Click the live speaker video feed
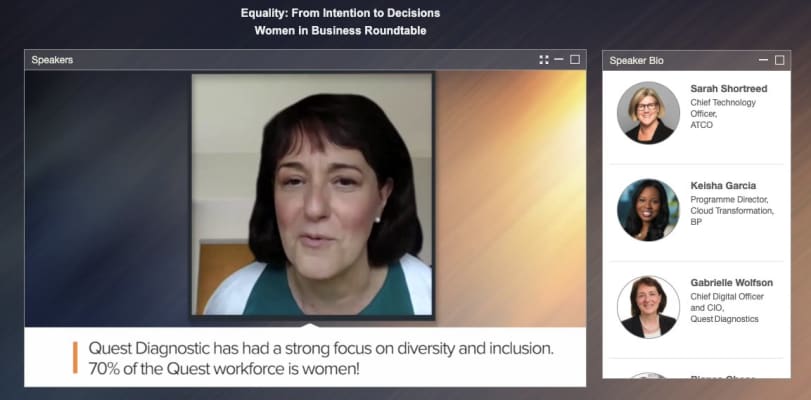The width and height of the screenshot is (811, 400). (312, 194)
